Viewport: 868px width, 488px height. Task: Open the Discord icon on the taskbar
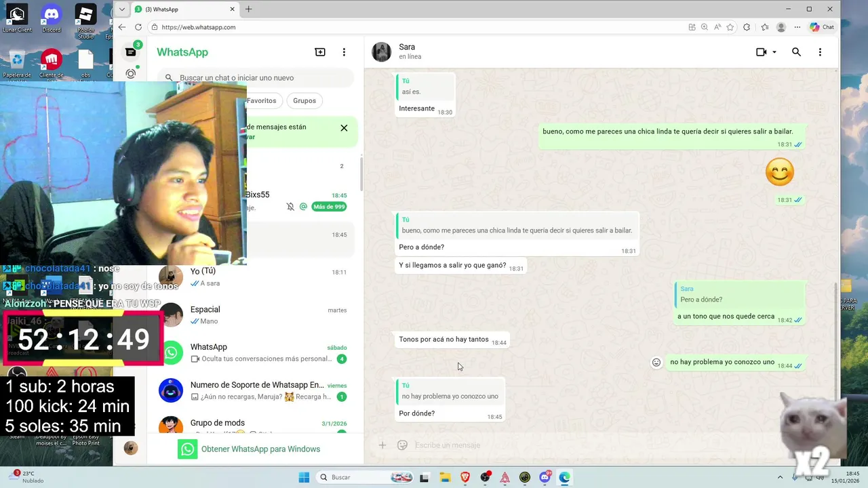click(x=545, y=477)
